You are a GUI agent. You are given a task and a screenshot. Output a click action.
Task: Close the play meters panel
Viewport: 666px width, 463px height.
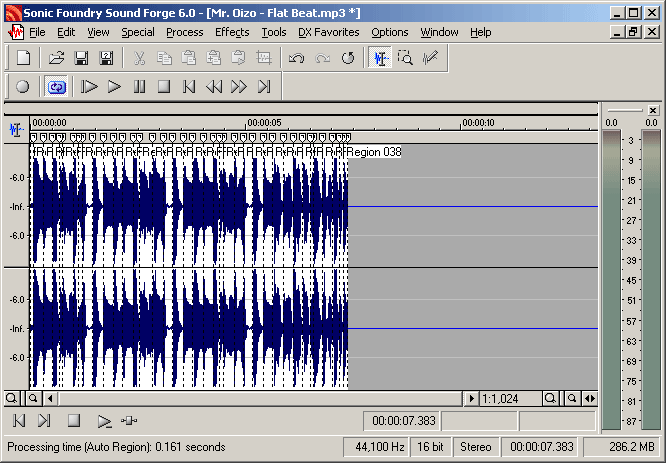(x=653, y=110)
